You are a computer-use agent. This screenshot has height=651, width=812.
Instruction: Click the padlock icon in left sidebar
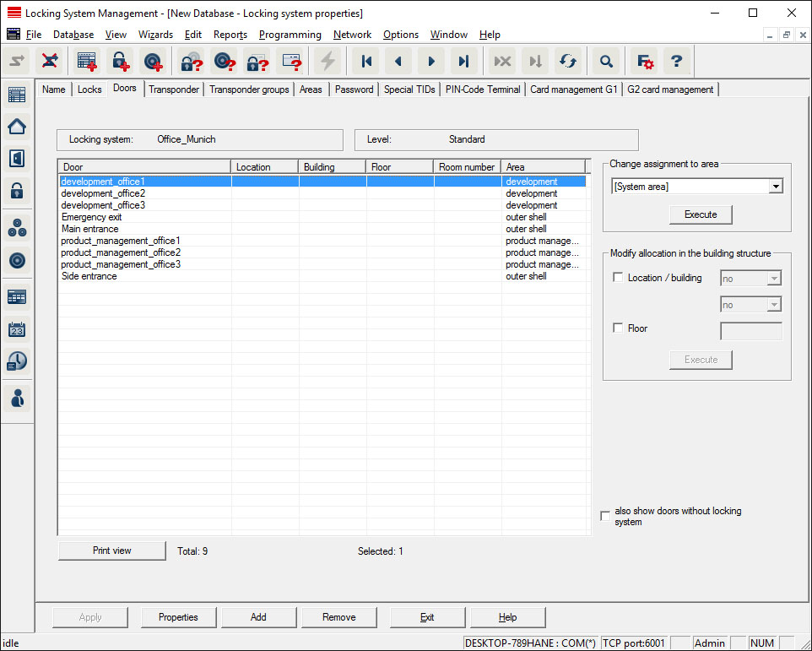(x=17, y=191)
